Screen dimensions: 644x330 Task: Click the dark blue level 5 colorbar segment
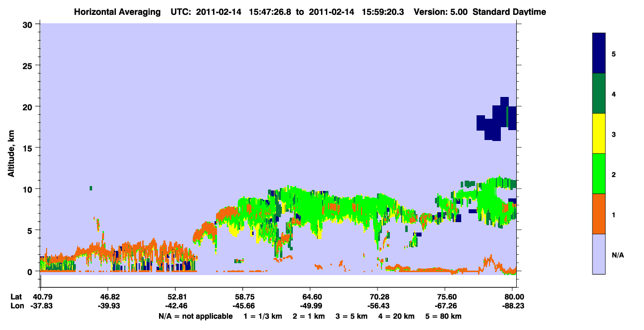click(x=599, y=53)
